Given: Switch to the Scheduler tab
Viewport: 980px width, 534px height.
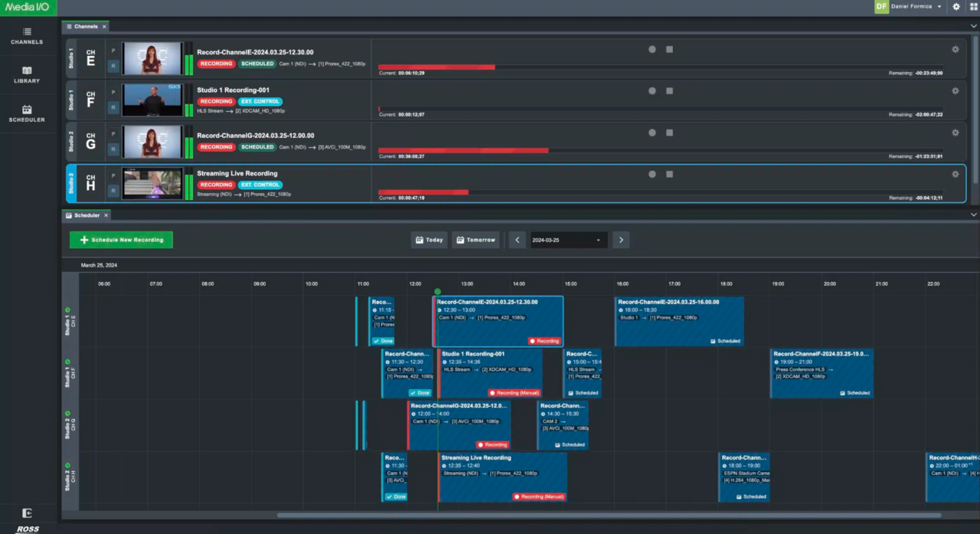Looking at the screenshot, I should click(x=86, y=215).
